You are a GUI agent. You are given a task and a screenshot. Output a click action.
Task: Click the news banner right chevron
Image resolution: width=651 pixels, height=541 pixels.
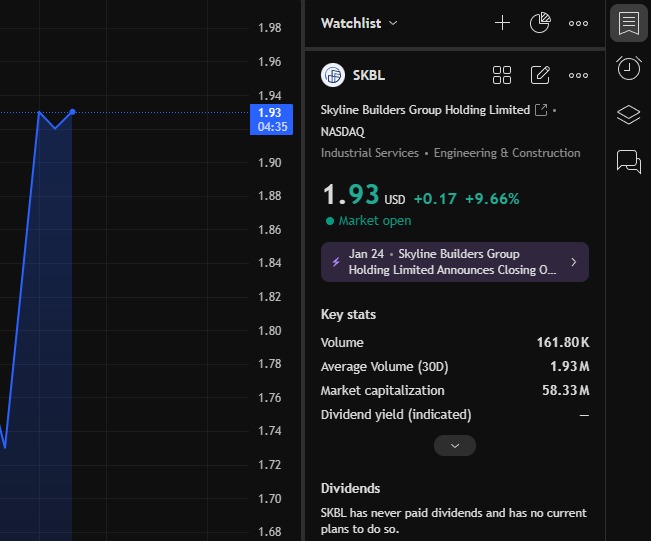[574, 262]
